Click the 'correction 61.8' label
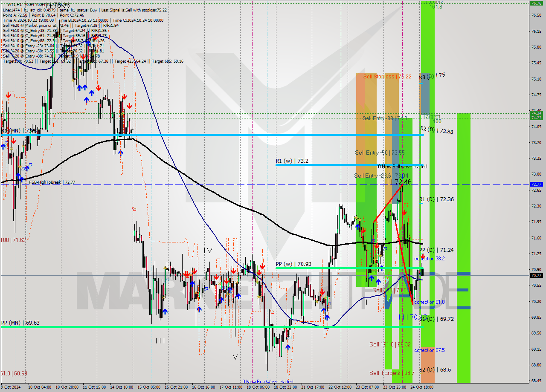 click(430, 302)
